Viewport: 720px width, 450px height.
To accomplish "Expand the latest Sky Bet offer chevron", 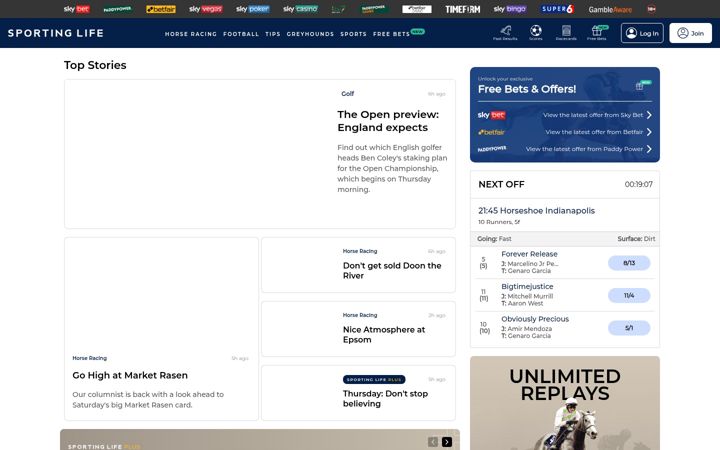I will pos(649,115).
